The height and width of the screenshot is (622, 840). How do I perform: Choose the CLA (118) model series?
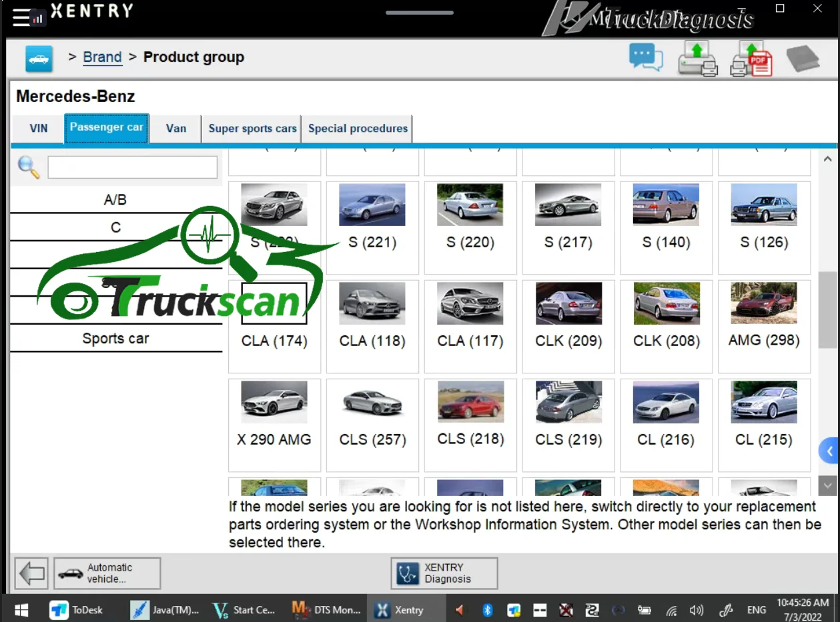(372, 326)
